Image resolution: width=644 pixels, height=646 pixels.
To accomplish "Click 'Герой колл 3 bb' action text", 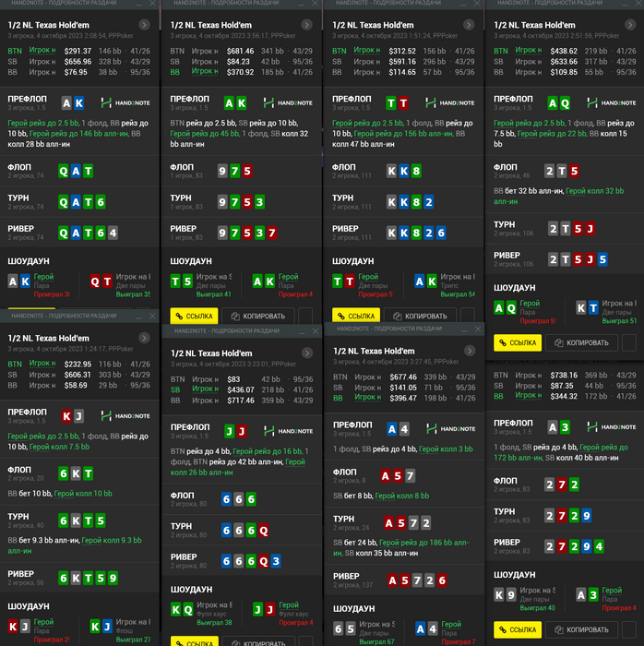I will tap(446, 449).
